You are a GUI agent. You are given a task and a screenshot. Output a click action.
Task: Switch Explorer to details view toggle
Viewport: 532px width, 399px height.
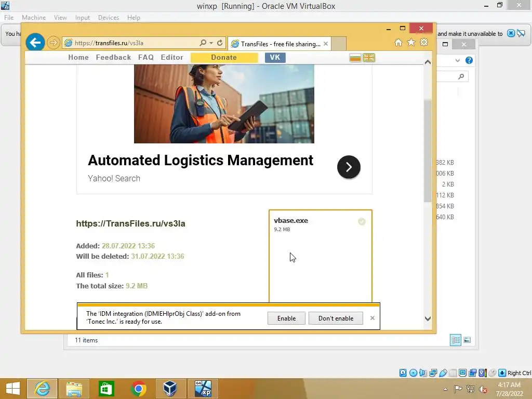click(455, 340)
